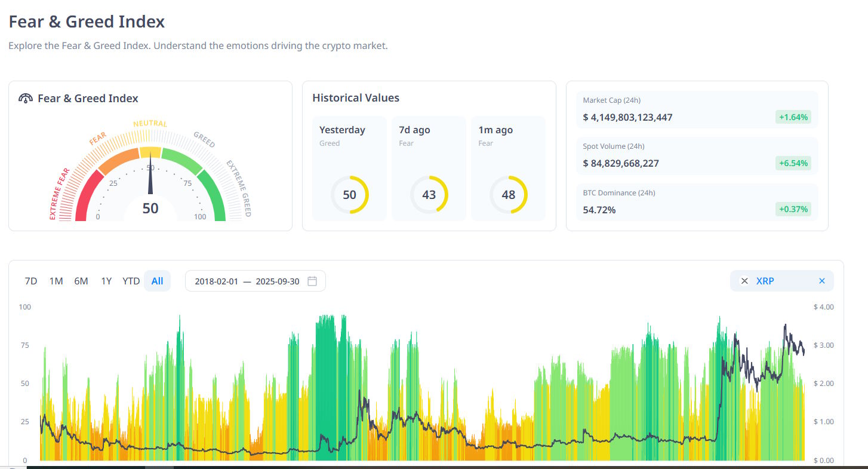Image resolution: width=868 pixels, height=469 pixels.
Task: Click the XRP coin logo icon
Action: click(x=744, y=281)
